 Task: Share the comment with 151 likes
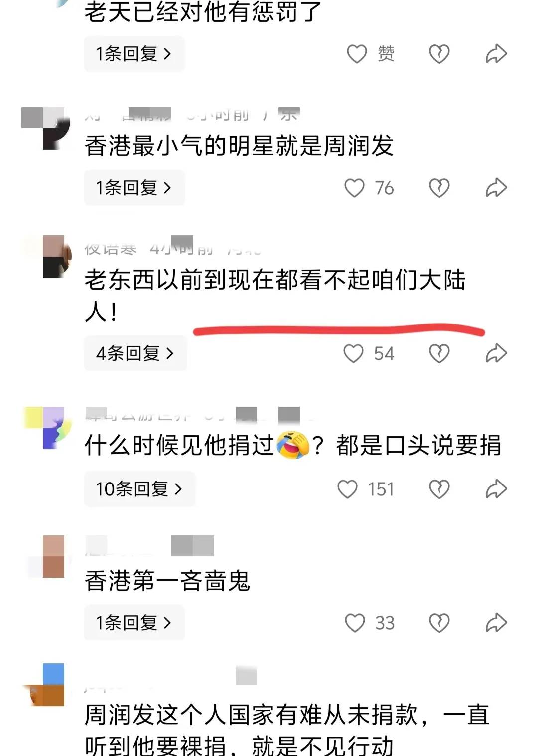coord(496,489)
